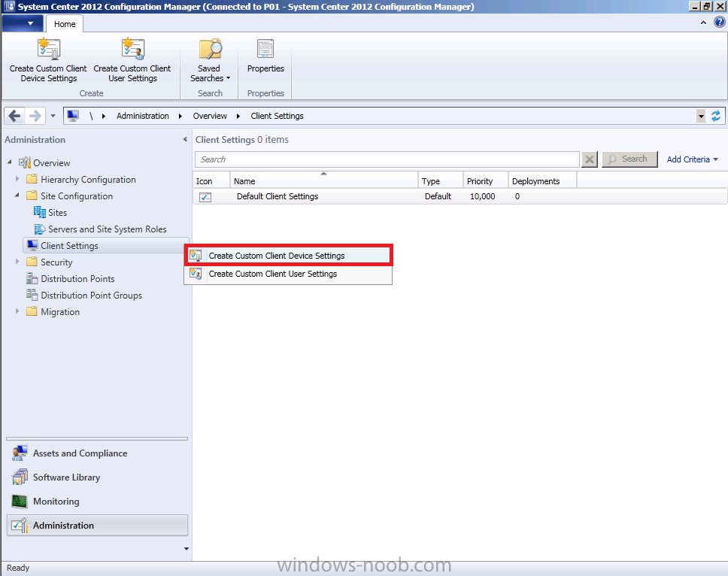The width and height of the screenshot is (728, 576).
Task: Click the Distribution Point Groups icon
Action: coord(32,295)
